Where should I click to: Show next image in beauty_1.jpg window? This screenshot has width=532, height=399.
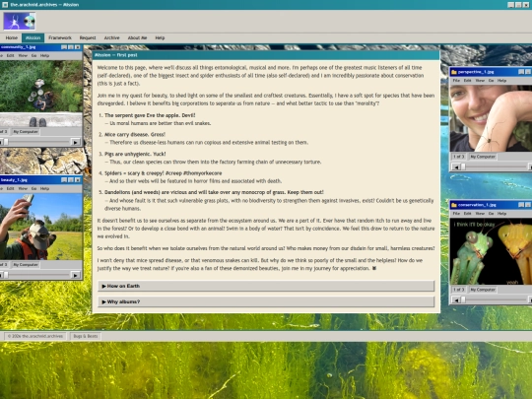pyautogui.click(x=75, y=275)
